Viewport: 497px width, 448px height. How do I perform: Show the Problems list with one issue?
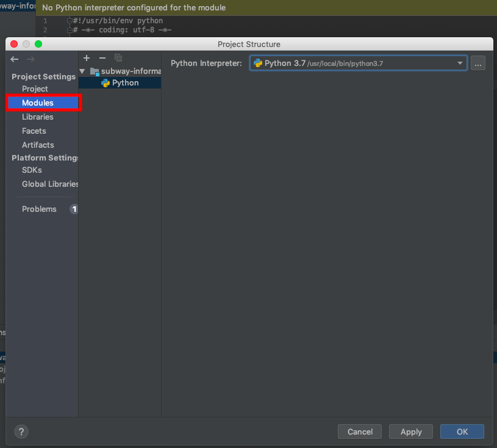[39, 209]
